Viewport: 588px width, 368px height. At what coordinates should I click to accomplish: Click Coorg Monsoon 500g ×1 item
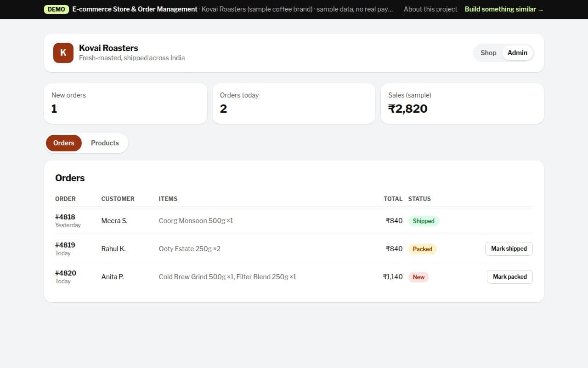coord(196,221)
